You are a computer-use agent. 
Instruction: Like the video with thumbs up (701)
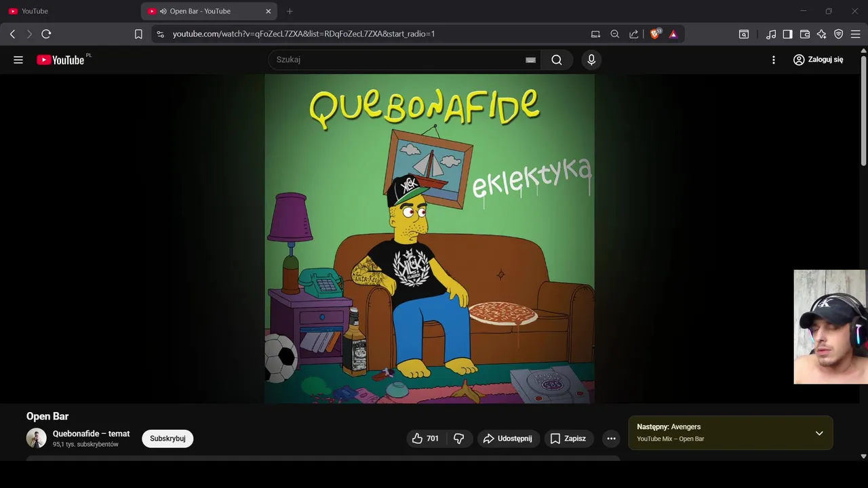pos(425,439)
